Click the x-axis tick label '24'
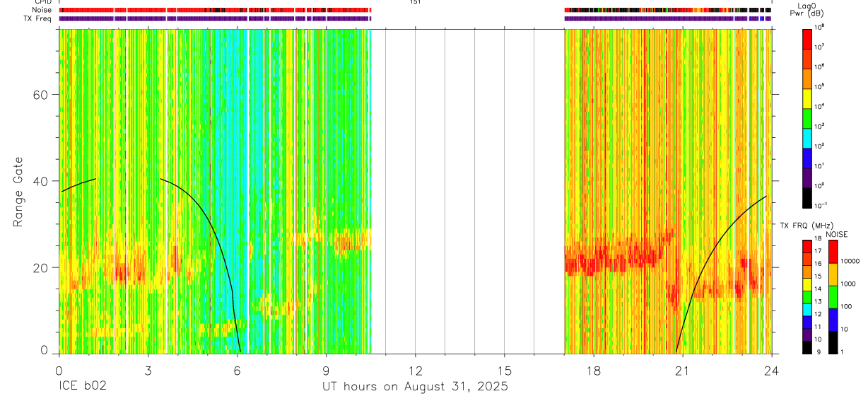This screenshot has height=401, width=868. 771,370
